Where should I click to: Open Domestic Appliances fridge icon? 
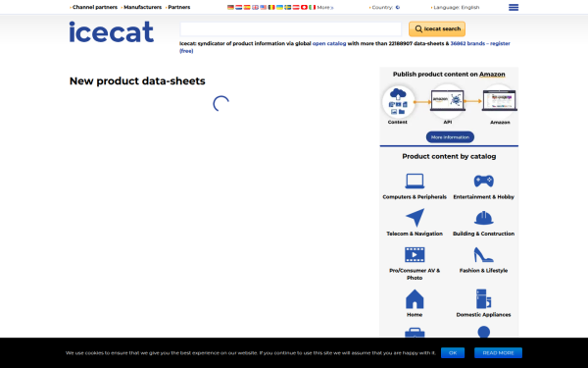coord(484,299)
